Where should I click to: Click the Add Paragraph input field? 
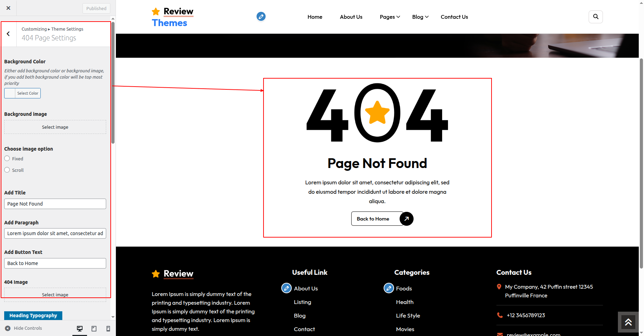55,233
